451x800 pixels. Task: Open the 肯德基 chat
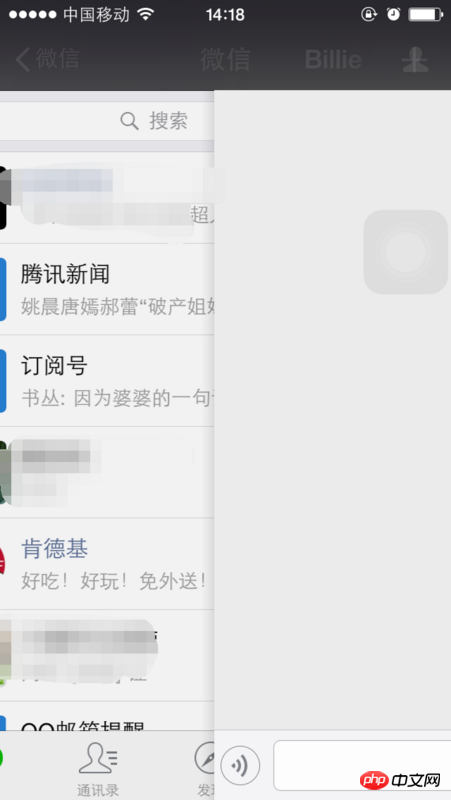107,564
